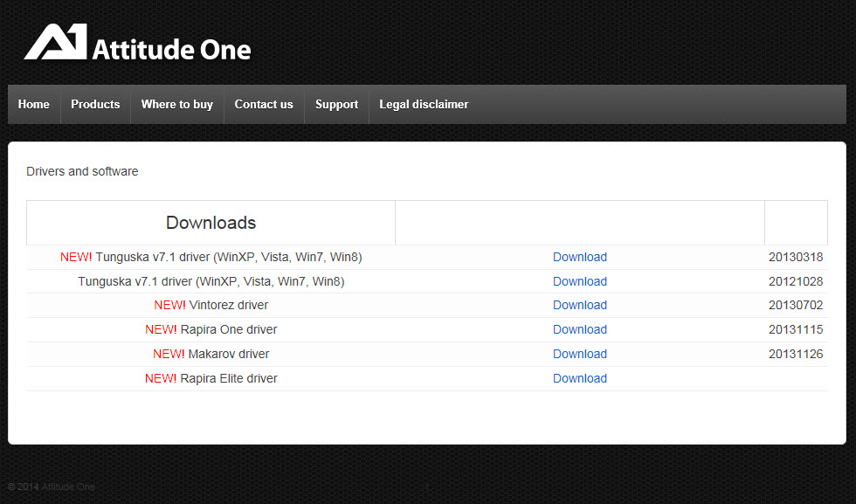The width and height of the screenshot is (856, 504).
Task: Download the Rapira One driver
Action: [x=580, y=330]
